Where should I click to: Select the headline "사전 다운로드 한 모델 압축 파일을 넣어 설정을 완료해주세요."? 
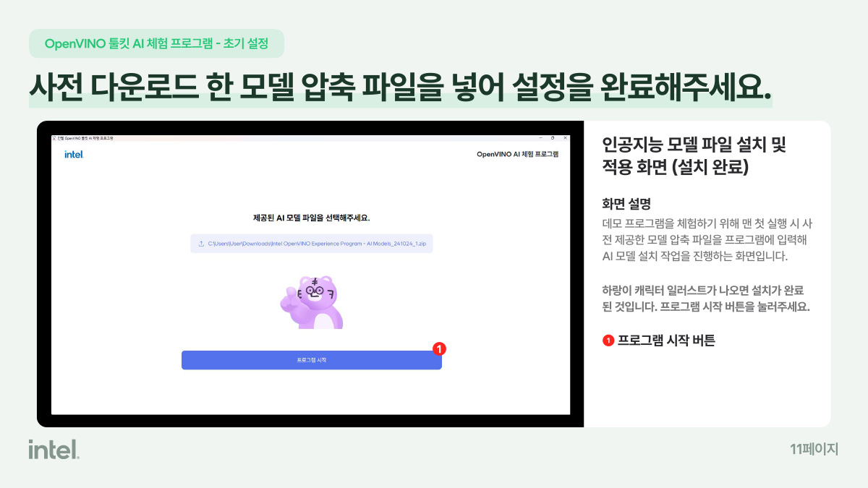400,86
